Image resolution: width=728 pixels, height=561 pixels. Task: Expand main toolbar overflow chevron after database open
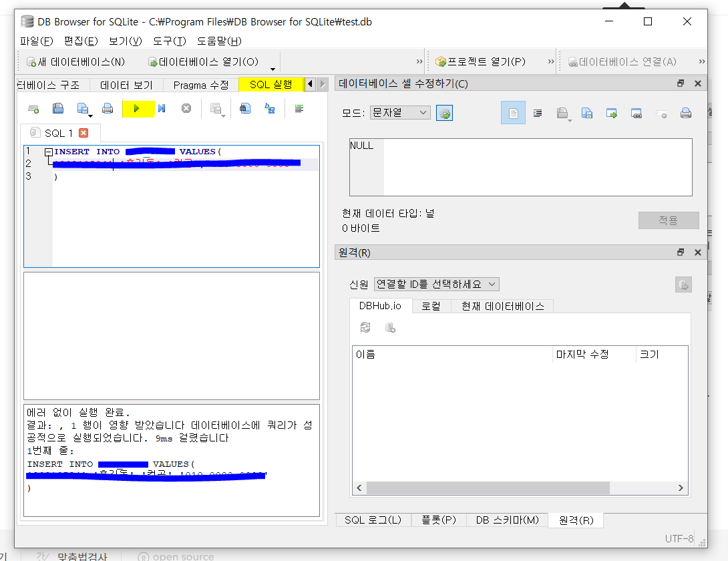[419, 61]
